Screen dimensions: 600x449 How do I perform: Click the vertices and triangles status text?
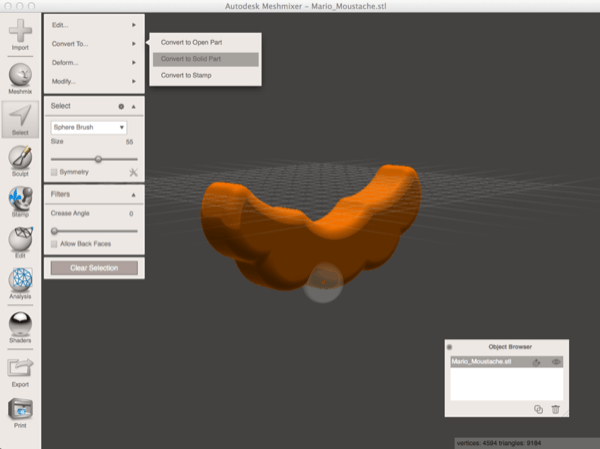[499, 443]
